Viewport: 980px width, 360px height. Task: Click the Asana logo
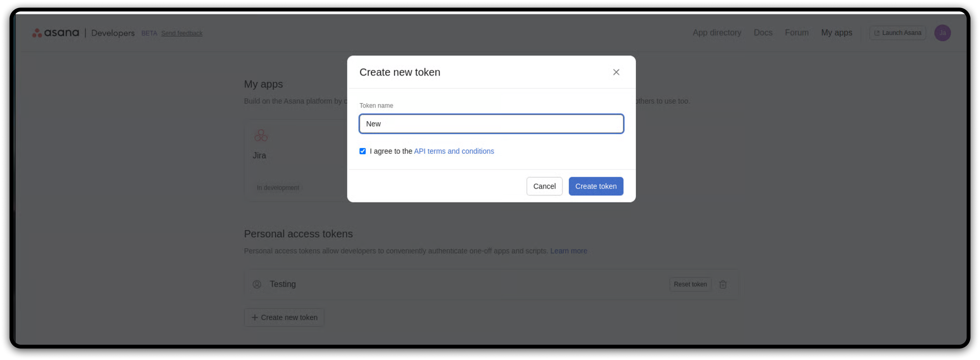coord(56,33)
